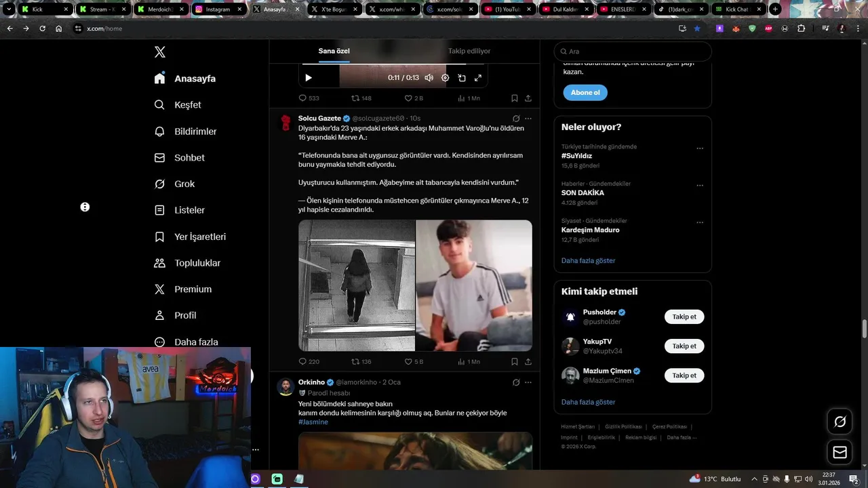Follow Mazlum Çimen with Takip et
Screen dimensions: 868x488
pyautogui.click(x=684, y=375)
